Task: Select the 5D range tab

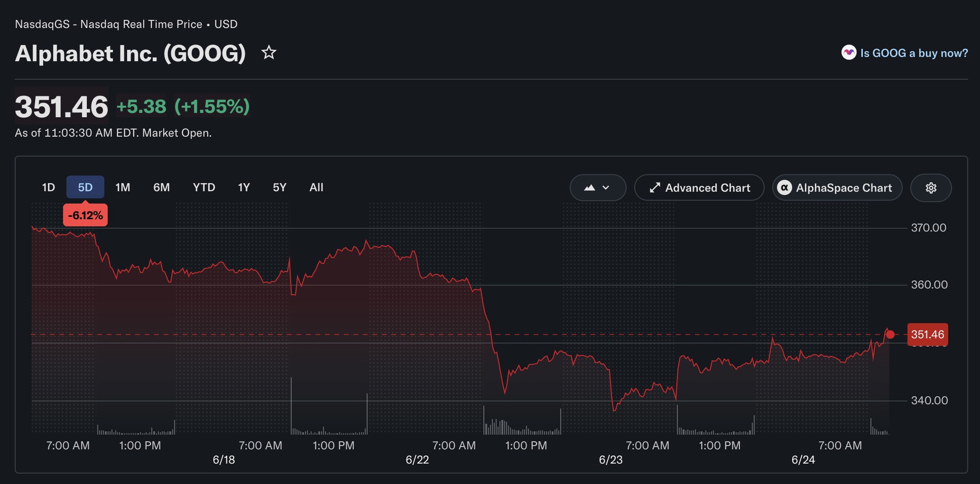Action: tap(85, 187)
